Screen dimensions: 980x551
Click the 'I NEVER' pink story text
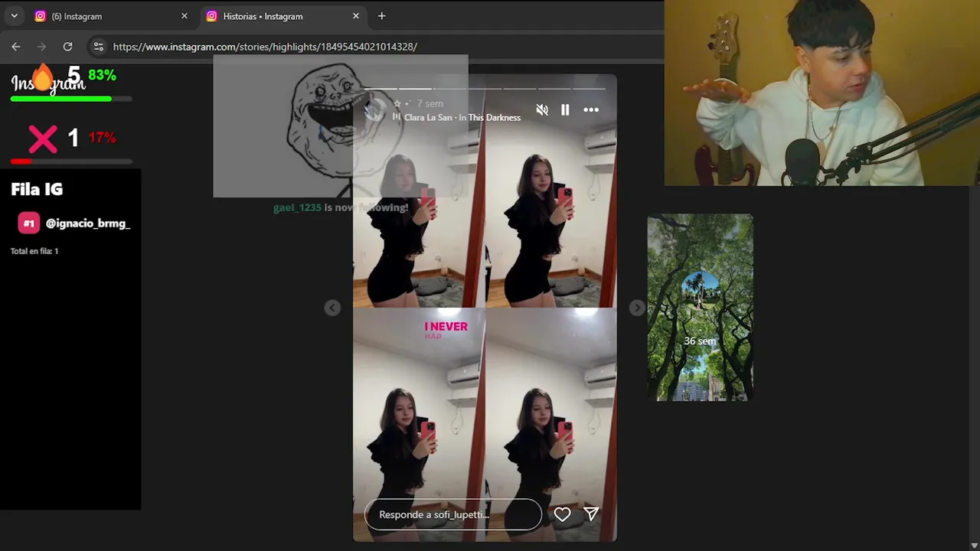(x=446, y=327)
